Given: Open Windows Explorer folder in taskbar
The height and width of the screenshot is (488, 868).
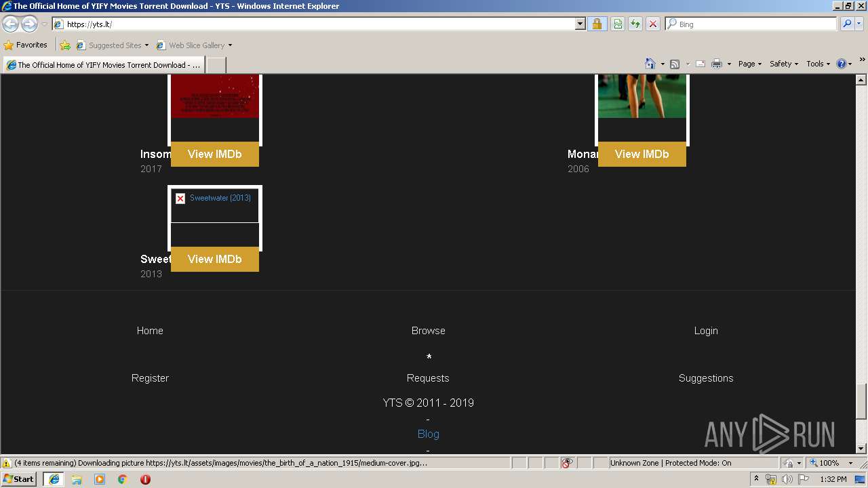Looking at the screenshot, I should [x=77, y=479].
